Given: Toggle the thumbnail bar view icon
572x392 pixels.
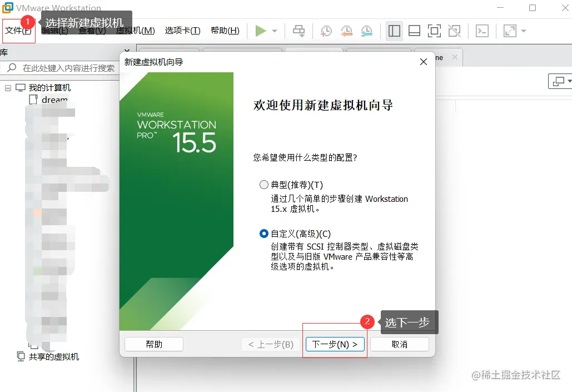Looking at the screenshot, I should pyautogui.click(x=414, y=31).
